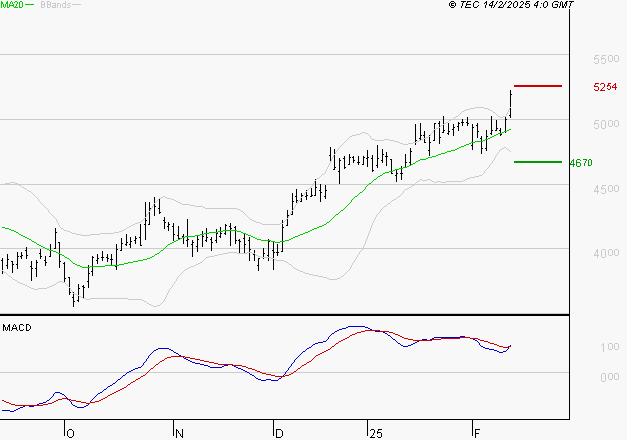Click the N month marker on timeline
This screenshot has height=440, width=627.
pyautogui.click(x=179, y=434)
